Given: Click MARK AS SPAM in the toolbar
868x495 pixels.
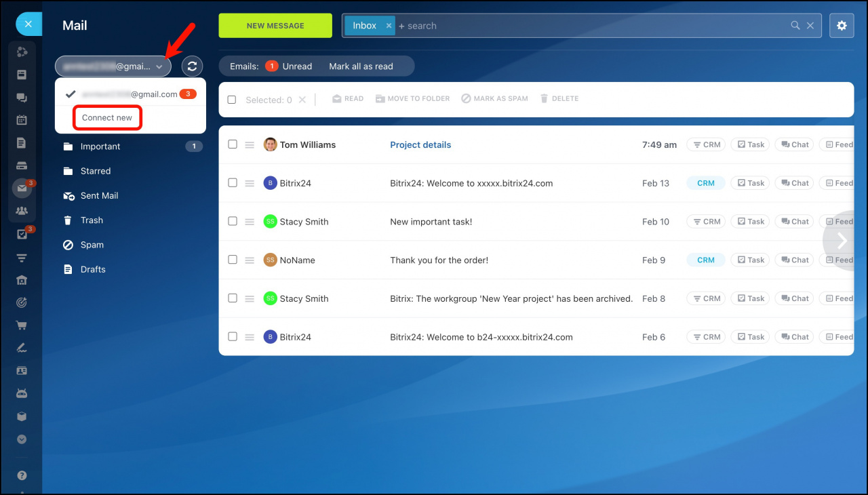Looking at the screenshot, I should [x=494, y=99].
